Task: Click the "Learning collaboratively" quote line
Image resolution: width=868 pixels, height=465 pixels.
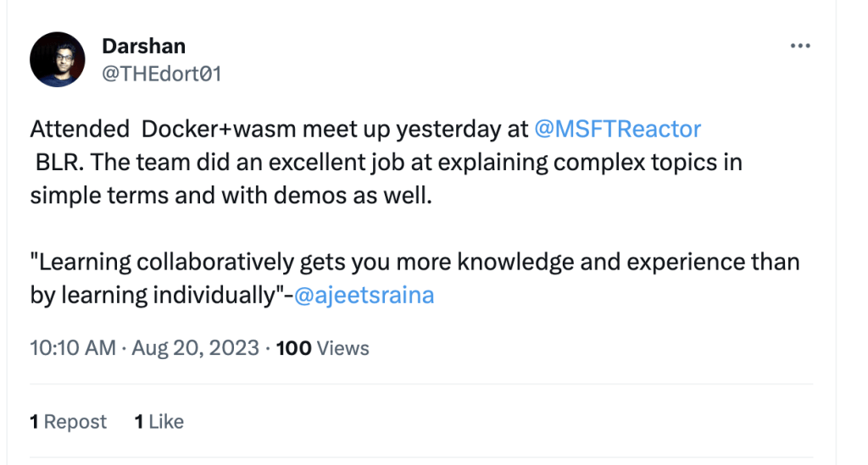Action: pyautogui.click(x=170, y=263)
